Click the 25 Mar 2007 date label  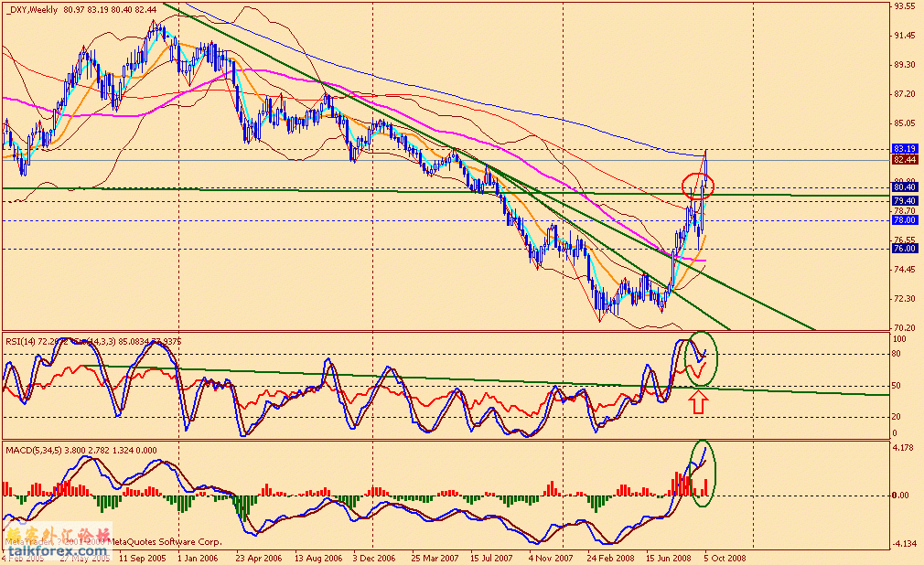(435, 558)
